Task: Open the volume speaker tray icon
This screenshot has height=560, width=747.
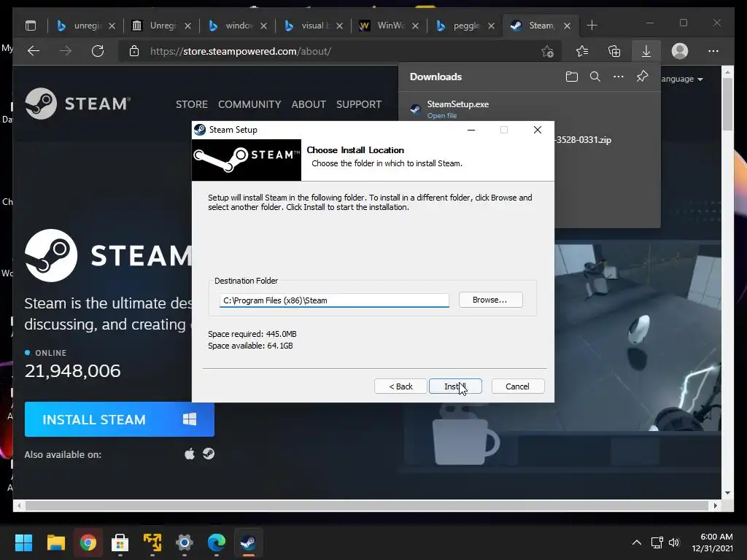Action: (673, 542)
